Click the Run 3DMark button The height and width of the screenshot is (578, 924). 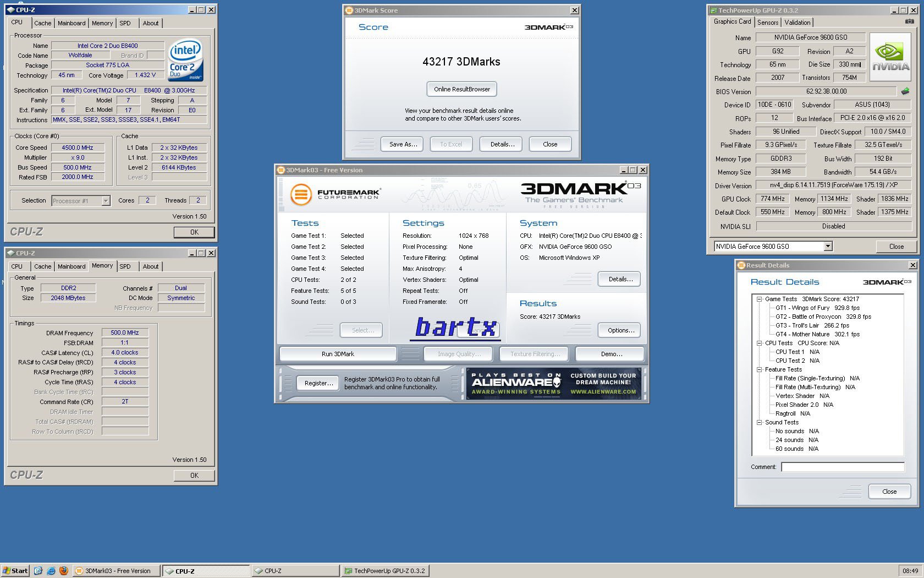pos(338,354)
